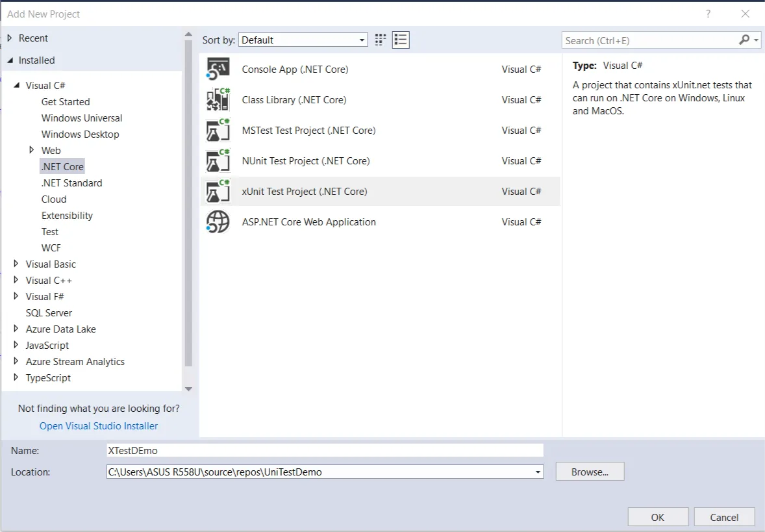Expand the TypeScript node
The image size is (765, 532).
[x=16, y=377]
